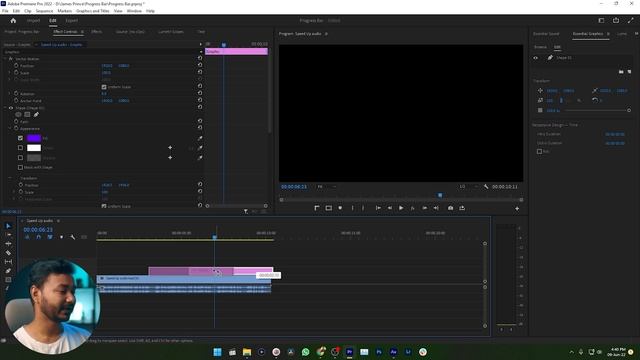Open Program Monitor settings wrench
This screenshot has height=360, width=640.
coord(486,187)
